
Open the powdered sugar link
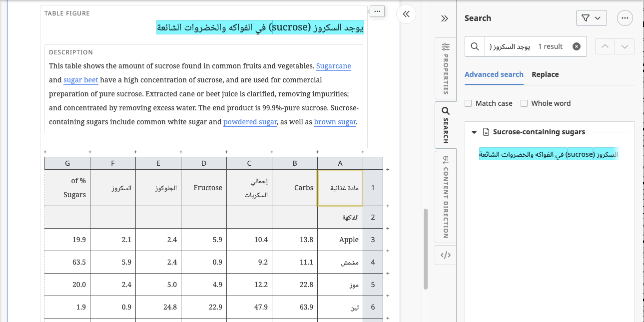[250, 122]
